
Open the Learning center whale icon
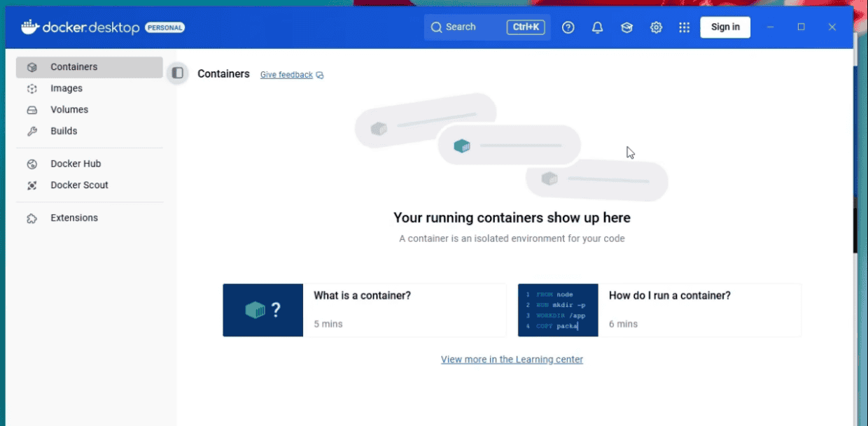click(626, 27)
